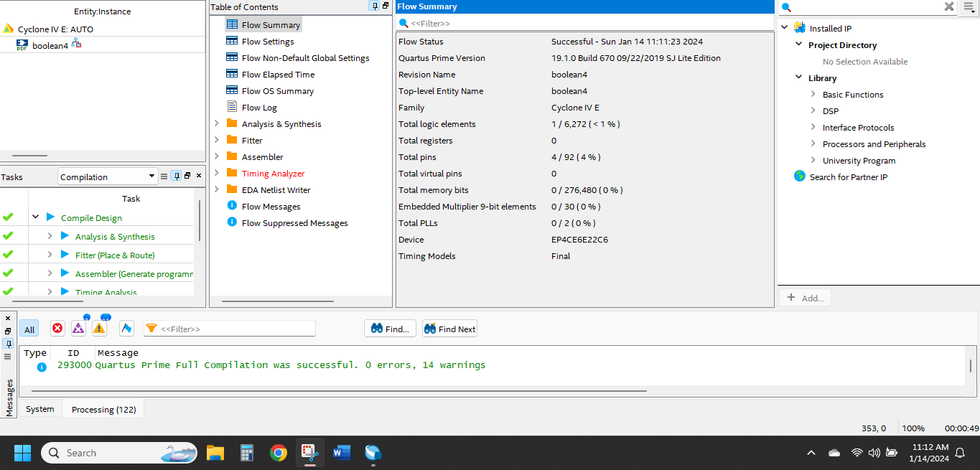Collapse the Installed IP tree

click(785, 28)
